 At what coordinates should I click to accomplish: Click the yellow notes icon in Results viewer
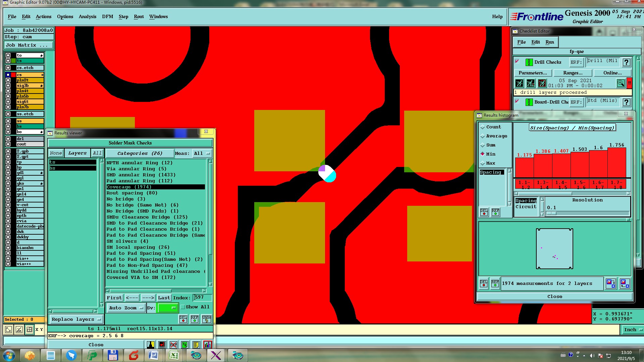click(x=196, y=345)
